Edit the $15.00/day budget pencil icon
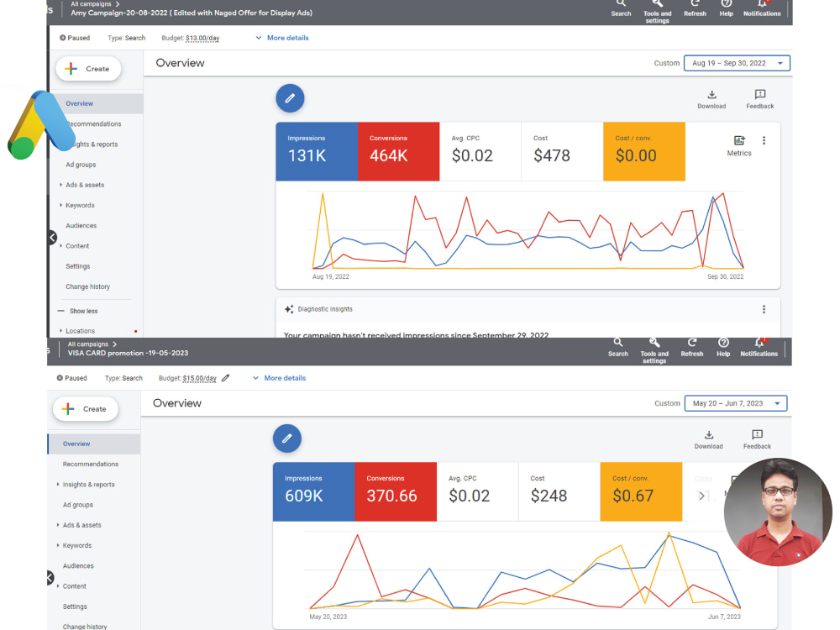The image size is (840, 630). pos(225,378)
